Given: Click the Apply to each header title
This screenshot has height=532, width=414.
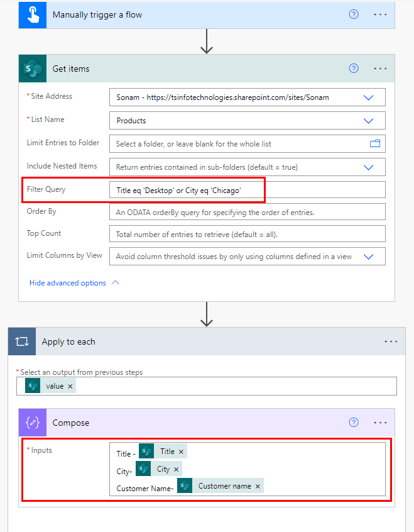Looking at the screenshot, I should 68,341.
